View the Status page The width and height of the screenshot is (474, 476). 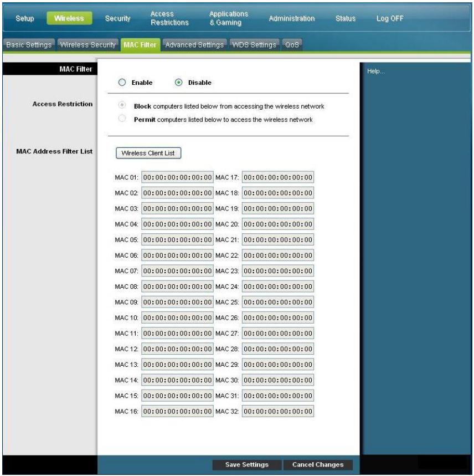[x=345, y=19]
